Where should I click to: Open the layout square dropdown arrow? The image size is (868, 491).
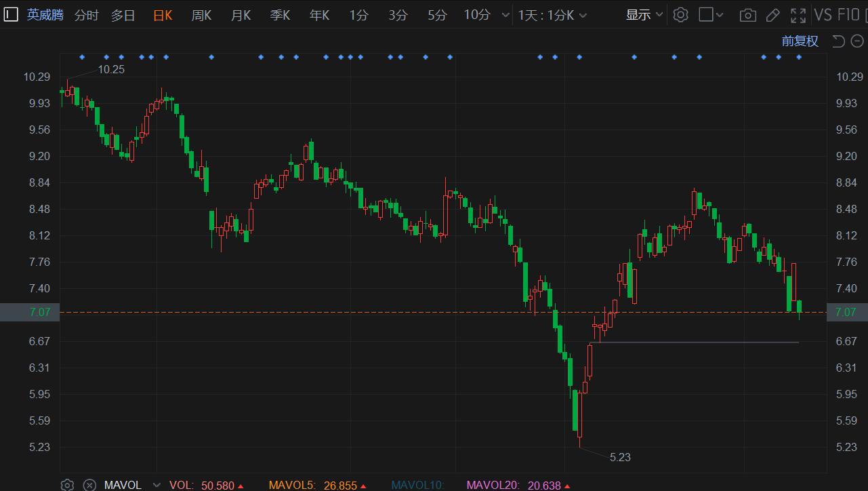click(720, 15)
